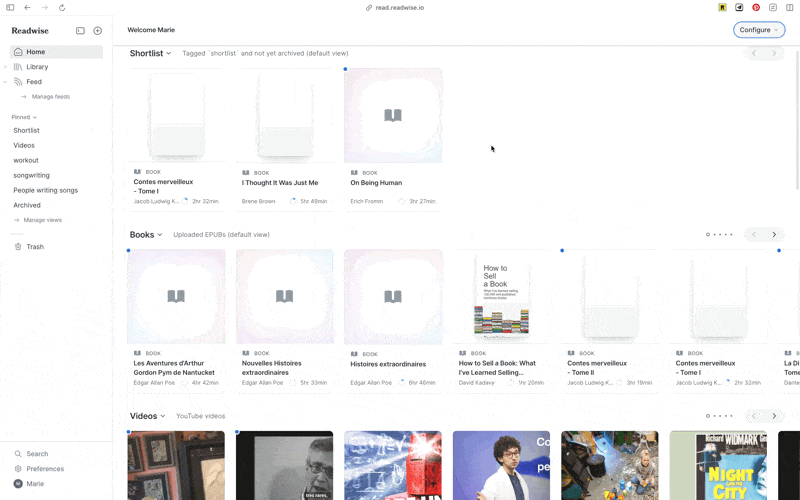Open On Being Human book cover
This screenshot has height=500, width=800.
(393, 116)
